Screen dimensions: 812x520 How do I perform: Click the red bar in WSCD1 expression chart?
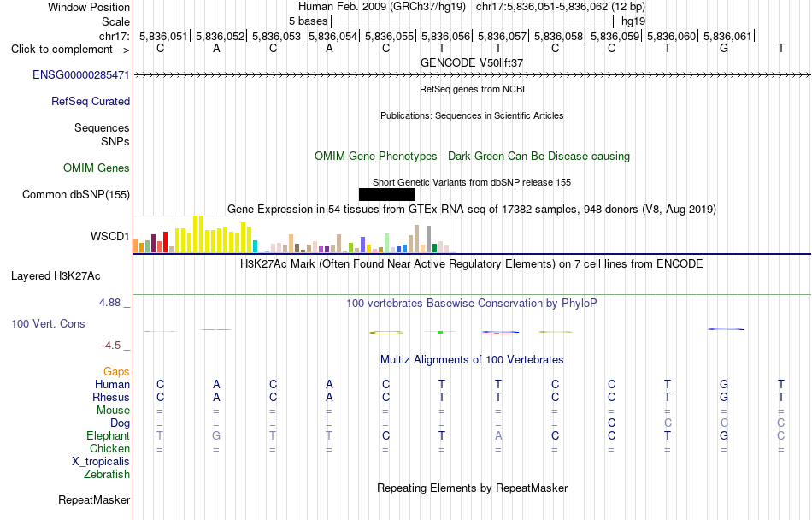[165, 242]
